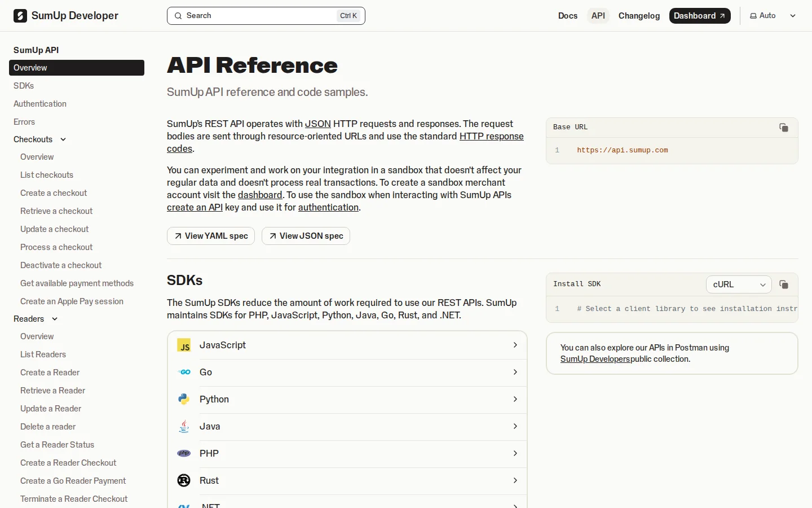The width and height of the screenshot is (812, 508).
Task: Open the authentication text link
Action: click(328, 207)
